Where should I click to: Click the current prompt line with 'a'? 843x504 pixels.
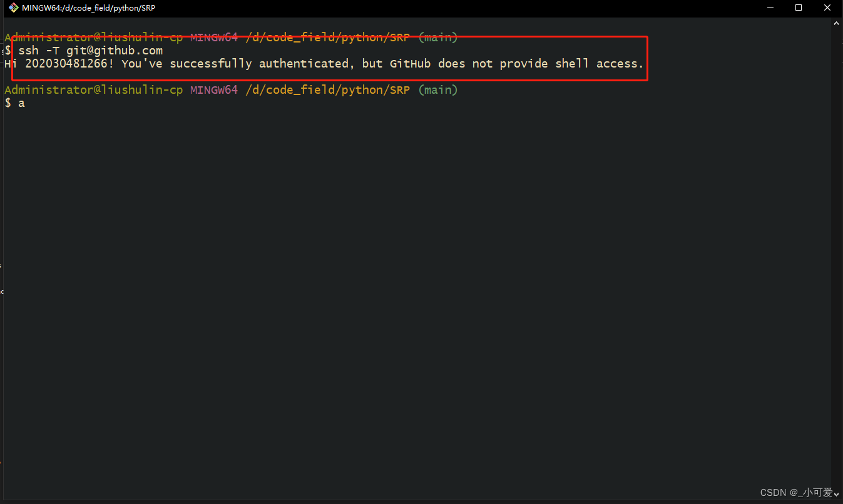coord(14,103)
